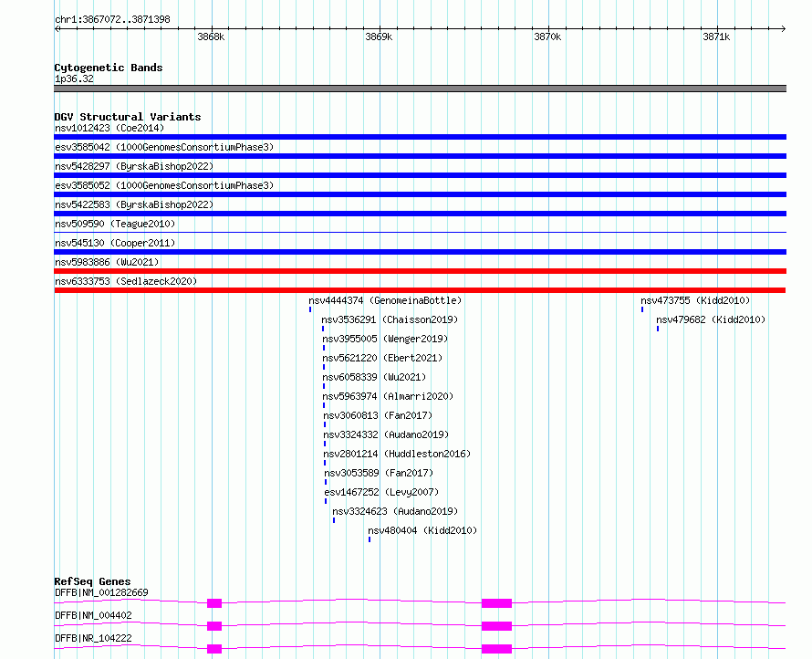812x659 pixels.
Task: Click the RefSeq Genes track title
Action: [92, 581]
